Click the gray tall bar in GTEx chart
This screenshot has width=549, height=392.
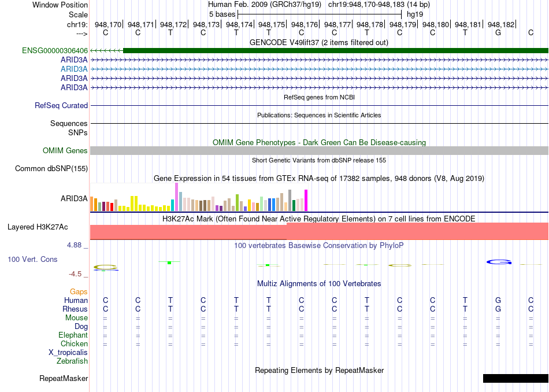pyautogui.click(x=290, y=201)
